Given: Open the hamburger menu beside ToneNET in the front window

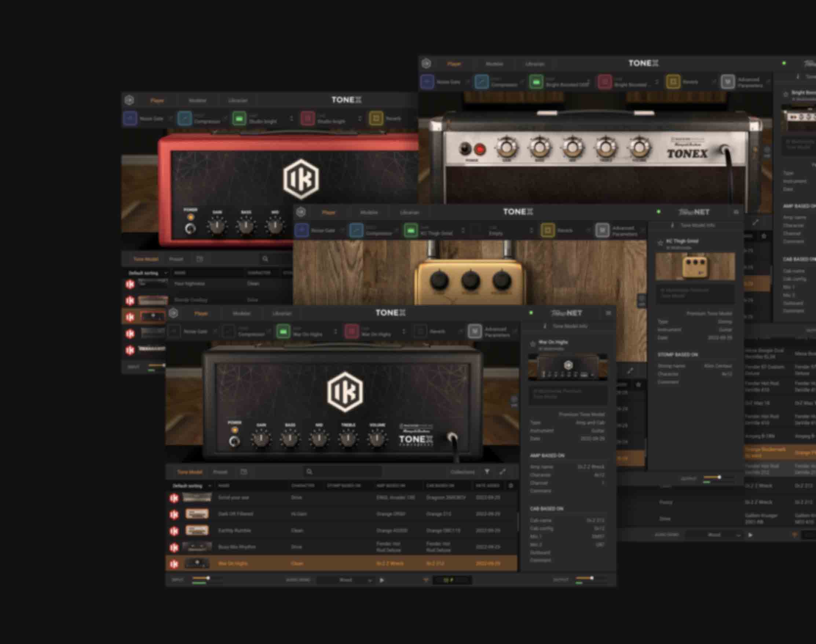Looking at the screenshot, I should click(x=608, y=313).
